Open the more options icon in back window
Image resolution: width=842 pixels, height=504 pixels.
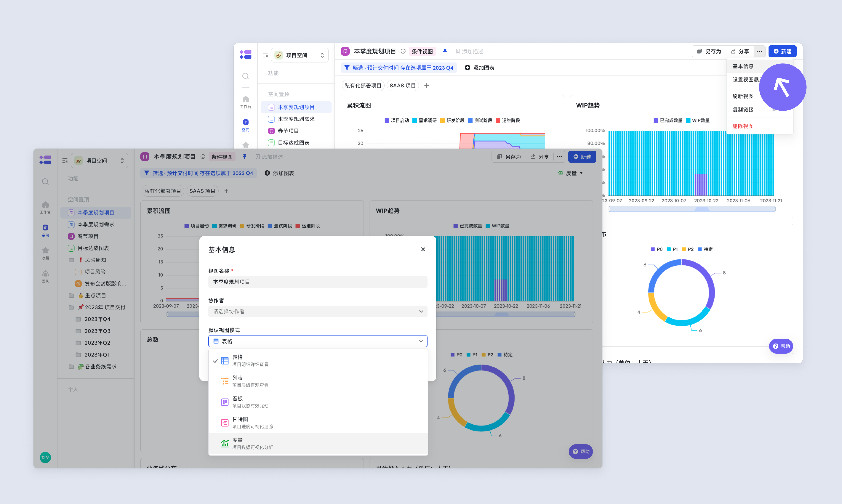coord(759,51)
